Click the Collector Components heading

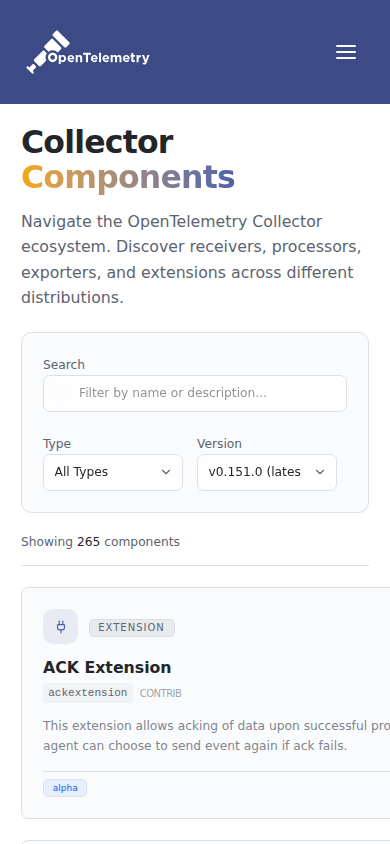tap(128, 159)
